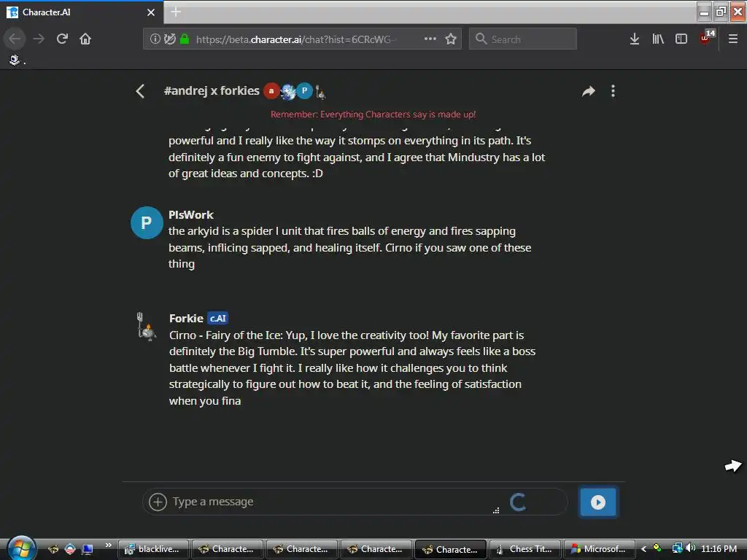The height and width of the screenshot is (560, 747).
Task: Open the uBlock extension icon showing 14
Action: 707,37
